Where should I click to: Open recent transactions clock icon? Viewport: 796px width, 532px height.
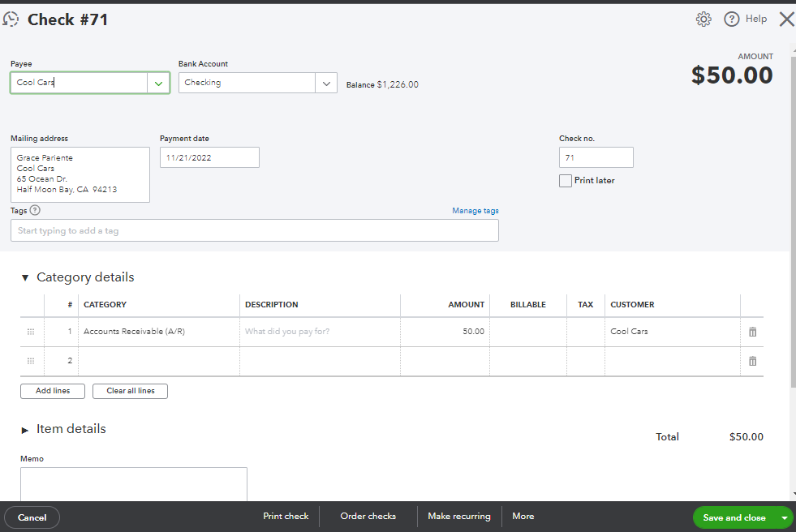coord(11,19)
